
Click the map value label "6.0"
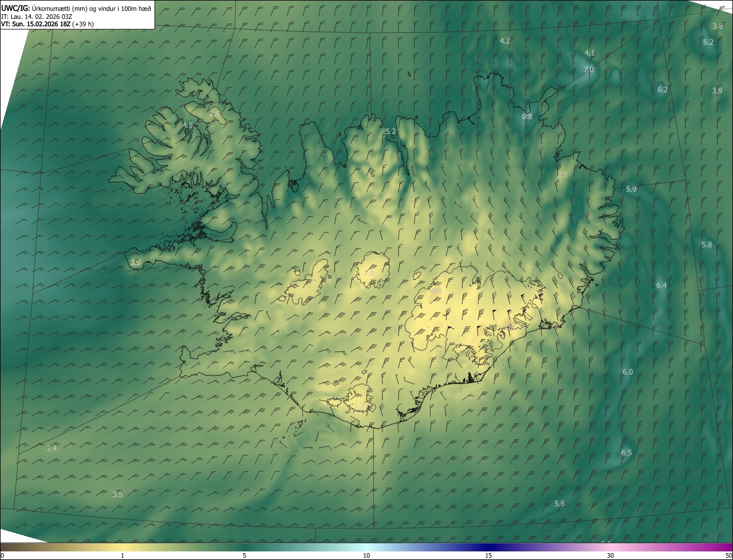click(x=628, y=372)
